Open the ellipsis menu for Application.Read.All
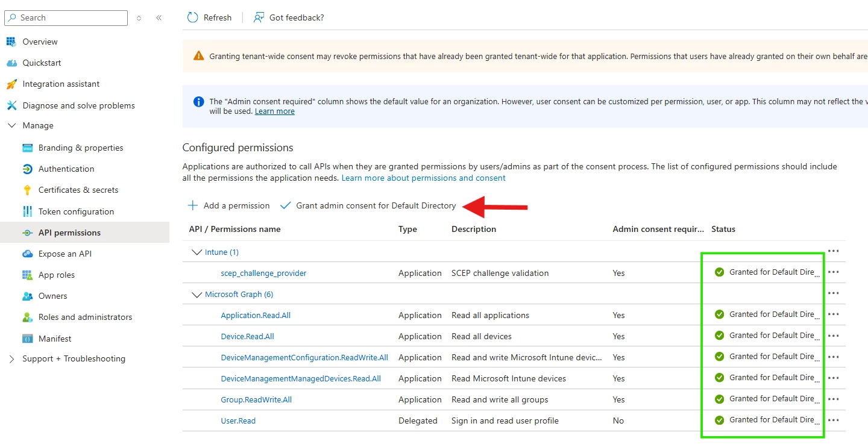This screenshot has width=868, height=444. (834, 314)
